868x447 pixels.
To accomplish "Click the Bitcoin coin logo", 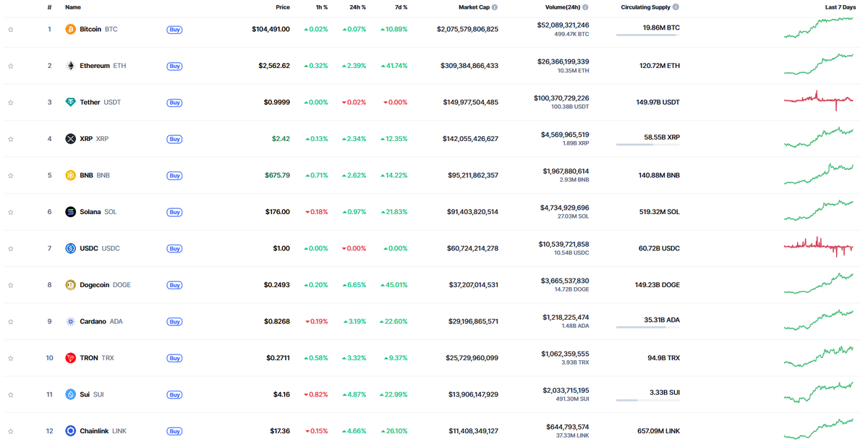I will pos(70,29).
